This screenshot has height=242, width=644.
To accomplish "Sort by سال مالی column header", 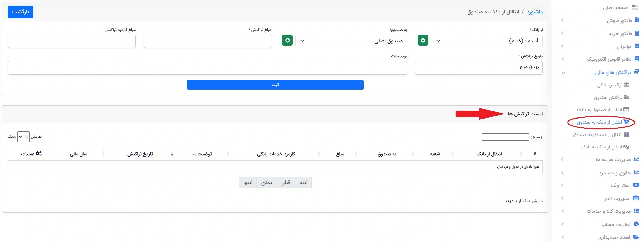I will pyautogui.click(x=78, y=154).
